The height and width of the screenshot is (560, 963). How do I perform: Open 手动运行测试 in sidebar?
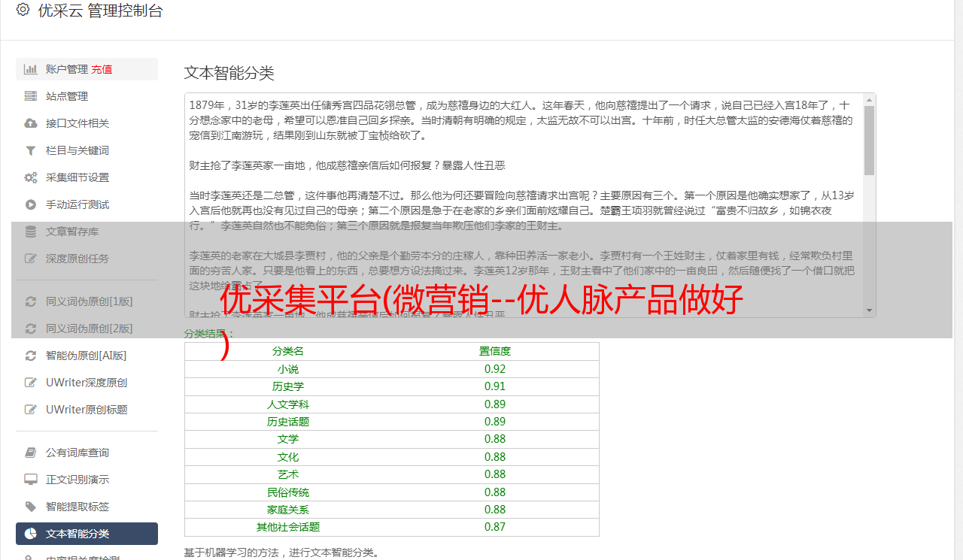click(87, 204)
